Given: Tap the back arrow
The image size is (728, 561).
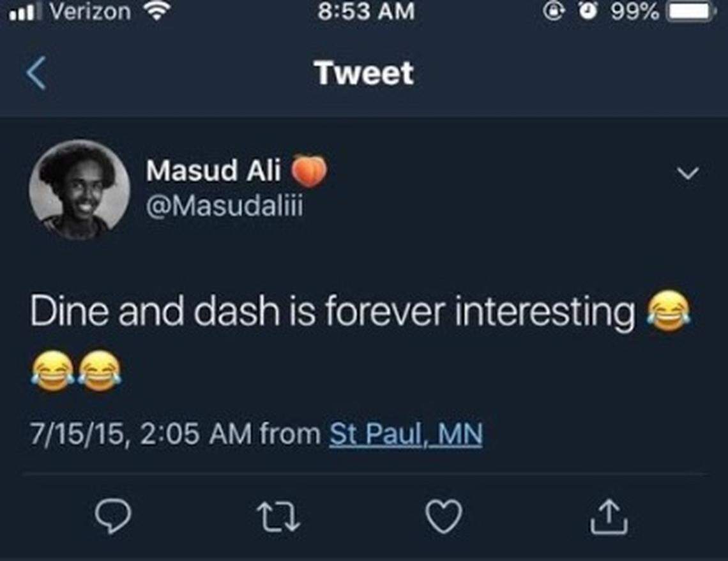Looking at the screenshot, I should tap(36, 73).
